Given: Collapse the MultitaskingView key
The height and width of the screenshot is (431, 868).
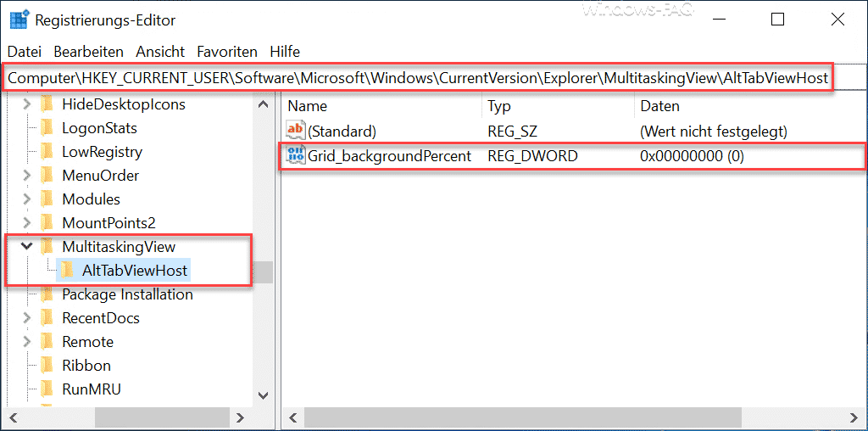Looking at the screenshot, I should [26, 247].
